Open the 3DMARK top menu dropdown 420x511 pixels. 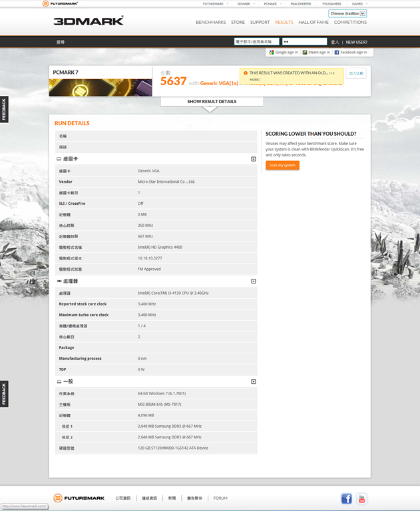[246, 4]
